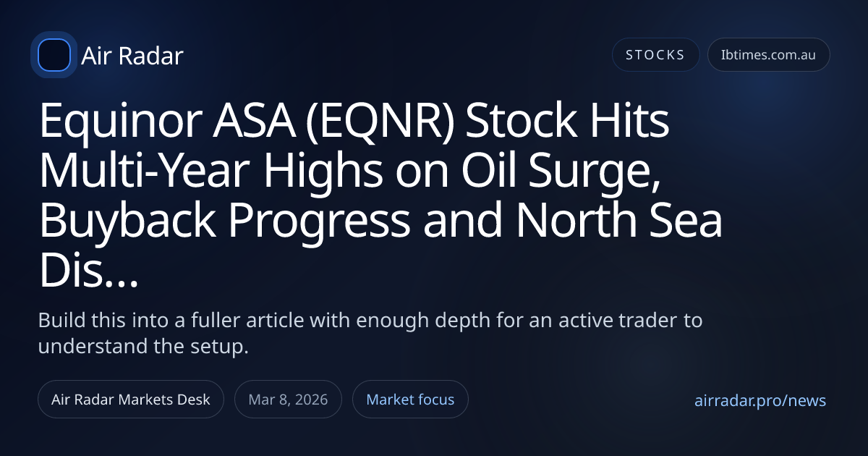Screen dimensions: 868x456
Task: Click the Mar 8, 2026 date pill
Action: [288, 400]
